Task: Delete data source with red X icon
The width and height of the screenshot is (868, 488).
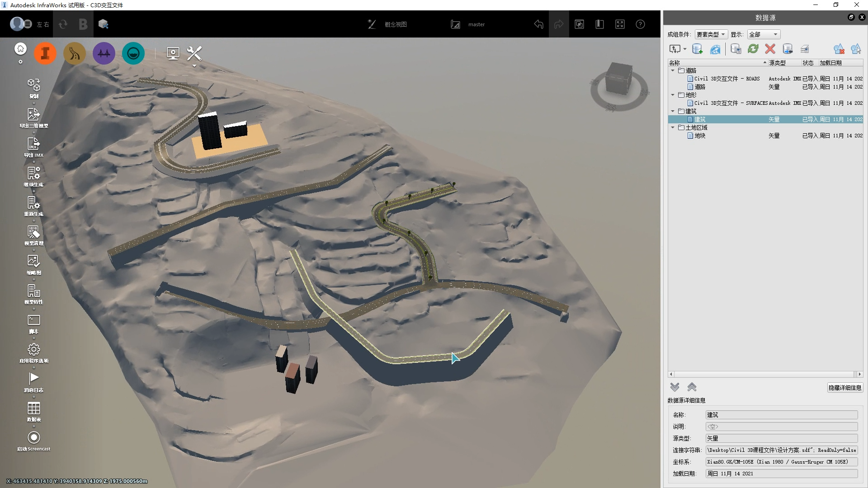Action: pyautogui.click(x=770, y=49)
